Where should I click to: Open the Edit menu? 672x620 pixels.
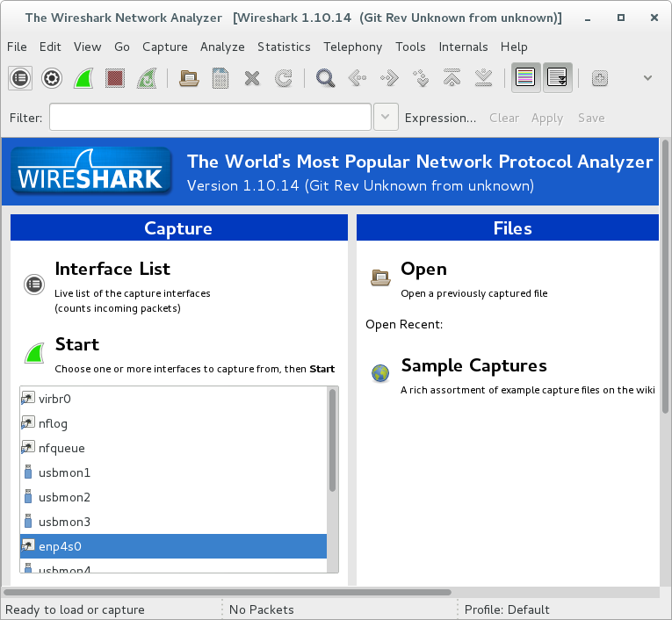(x=50, y=47)
